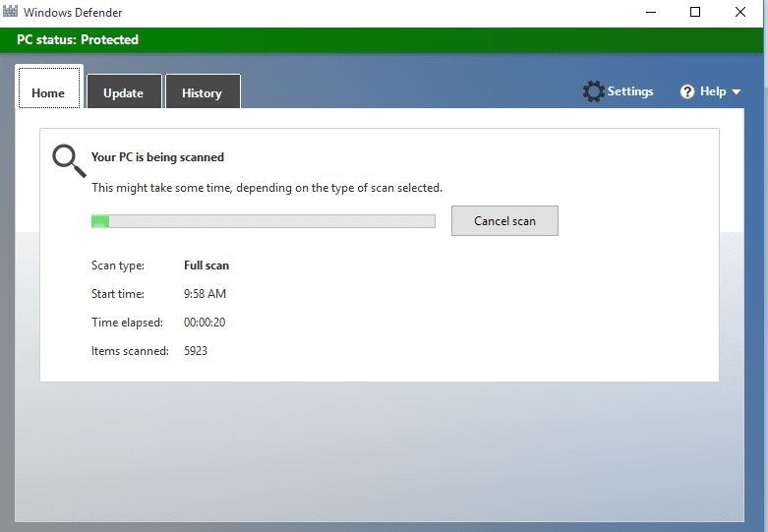This screenshot has width=768, height=532.
Task: Click the PC status Protected banner
Action: [79, 40]
